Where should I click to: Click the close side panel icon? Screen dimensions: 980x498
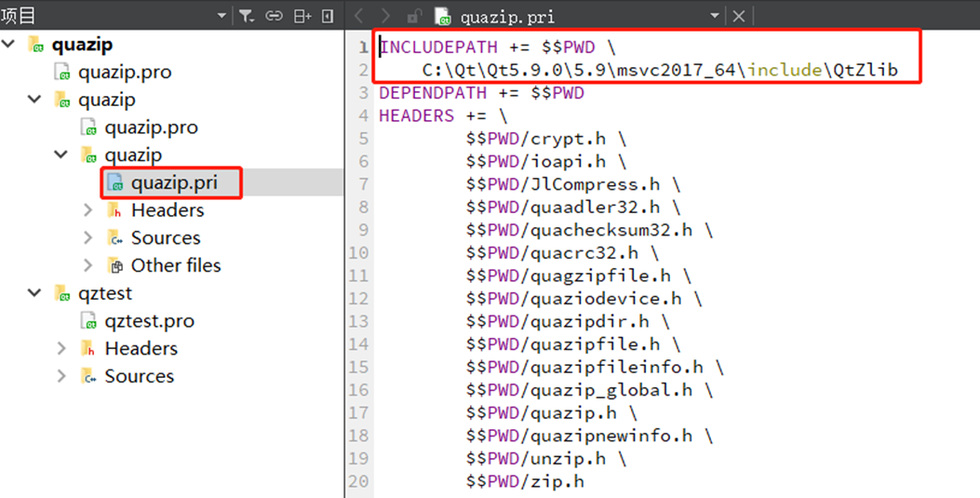328,16
